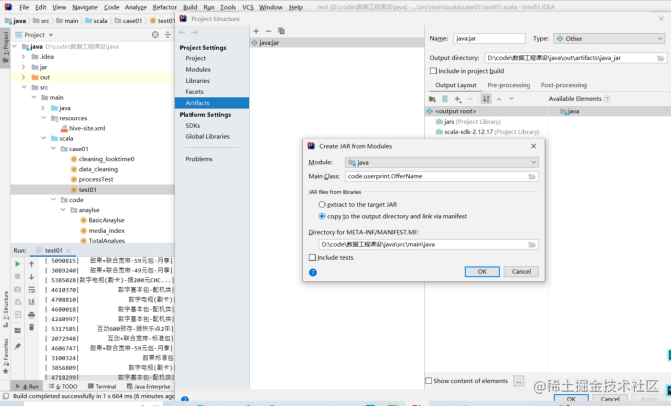Screen dimensions: 672x407
Task: Click Cancel in Create JAR from Modules
Action: 521,272
